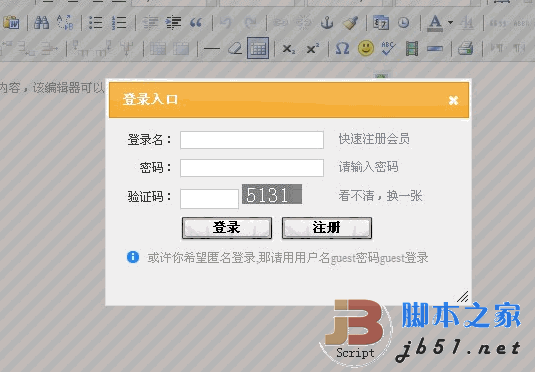Click the 请输入密码 hint text
The width and height of the screenshot is (535, 372).
(368, 167)
